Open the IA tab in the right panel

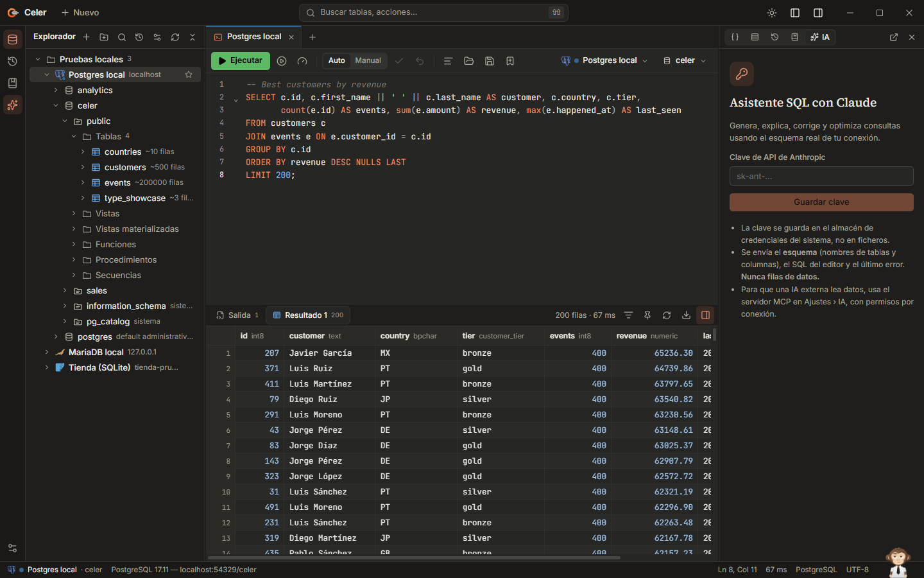[x=820, y=37]
